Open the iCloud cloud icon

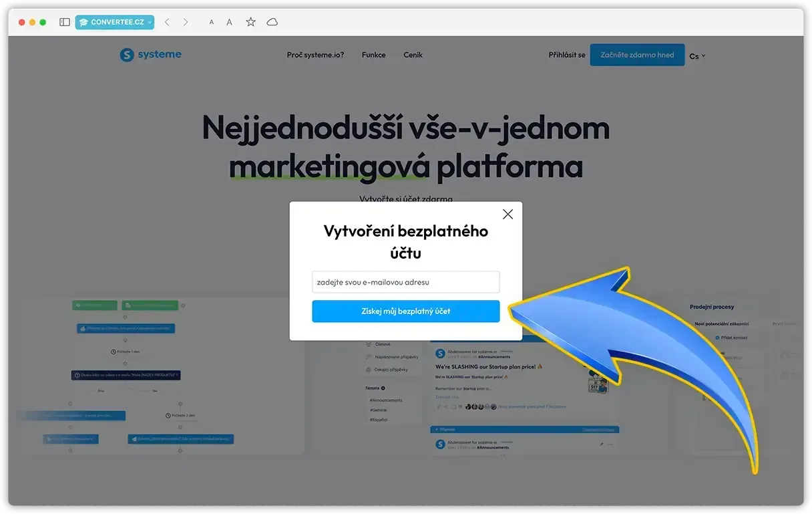tap(272, 22)
